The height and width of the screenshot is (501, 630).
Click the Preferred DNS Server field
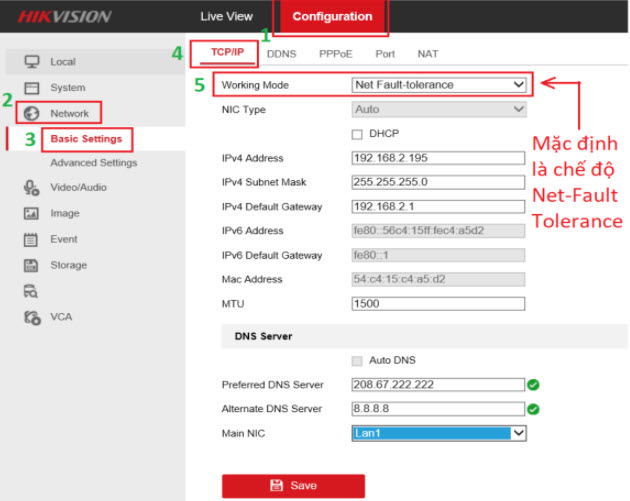(x=438, y=384)
